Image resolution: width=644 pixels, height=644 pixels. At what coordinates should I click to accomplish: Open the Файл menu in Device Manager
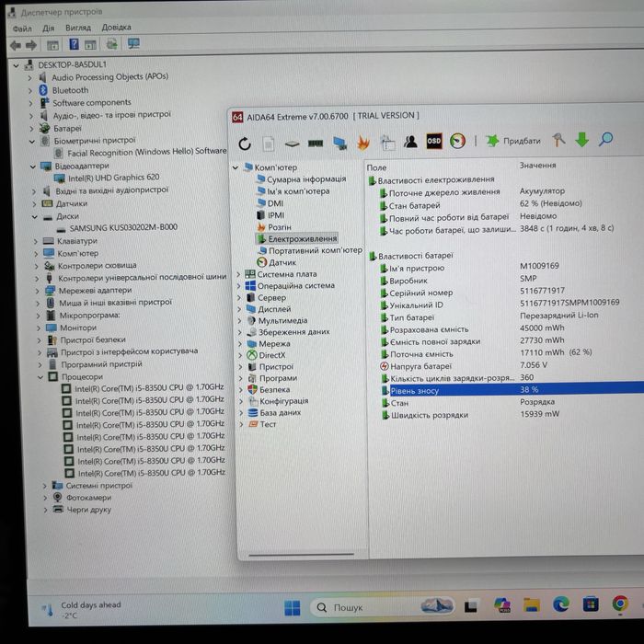pos(22,29)
